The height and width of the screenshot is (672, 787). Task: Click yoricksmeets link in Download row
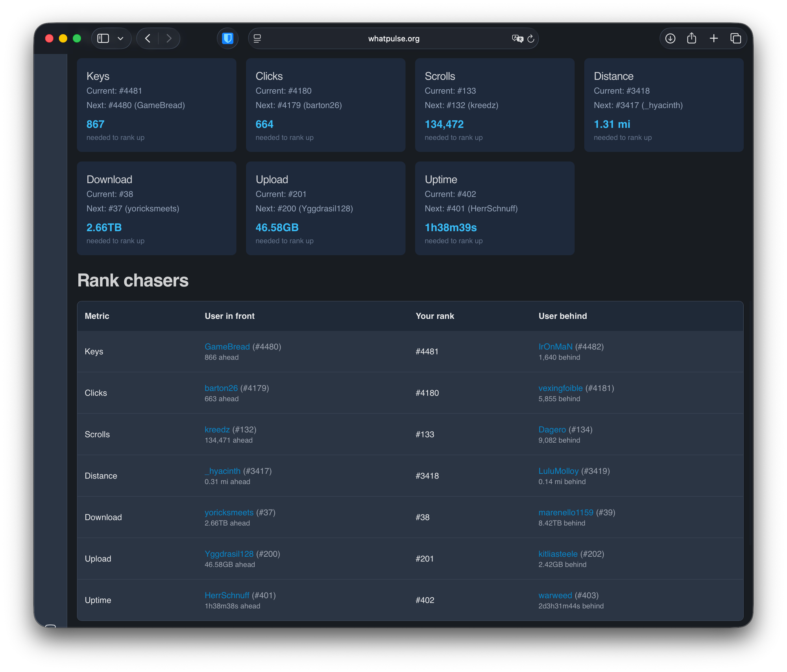(x=229, y=512)
